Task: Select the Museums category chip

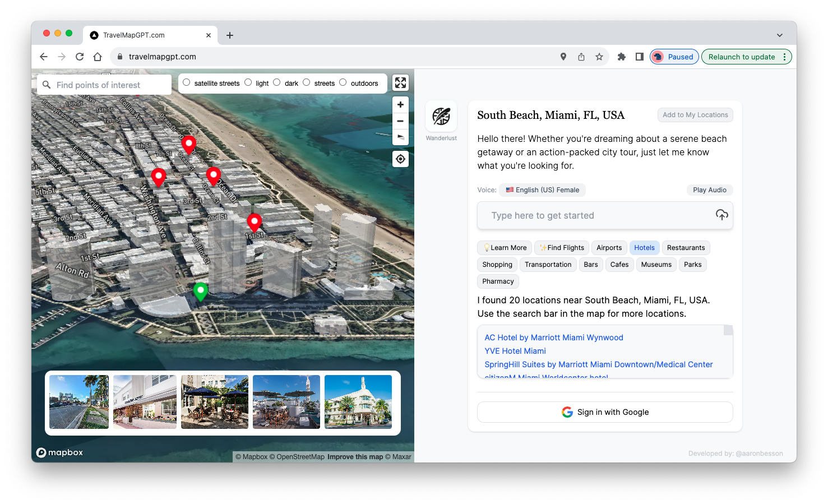Action: tap(656, 265)
